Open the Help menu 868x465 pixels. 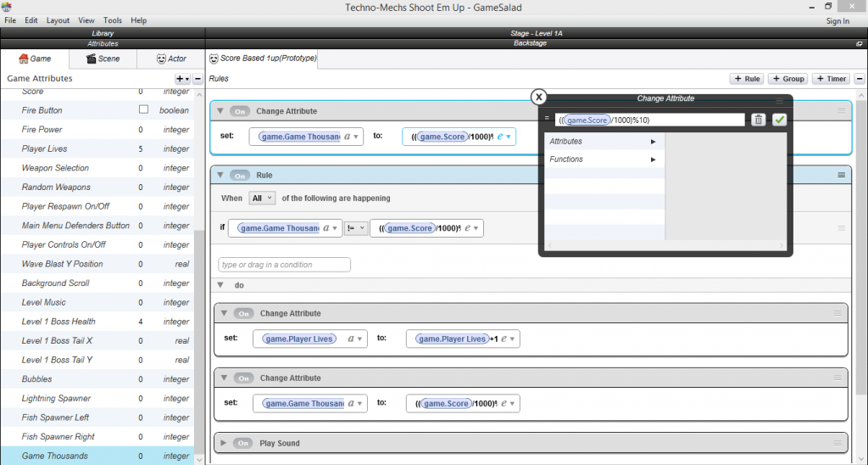(138, 20)
